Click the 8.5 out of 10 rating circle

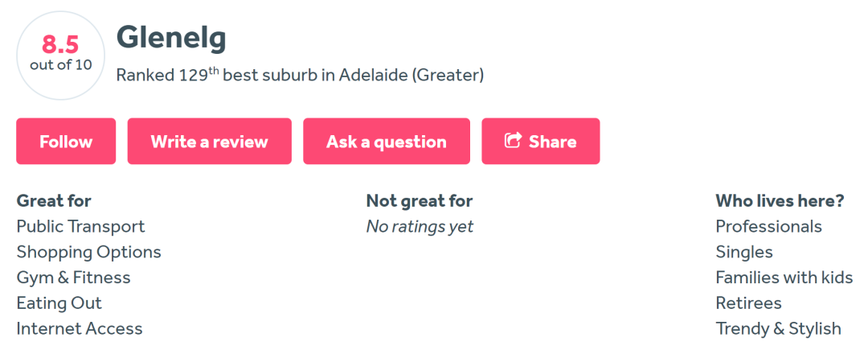[x=61, y=56]
